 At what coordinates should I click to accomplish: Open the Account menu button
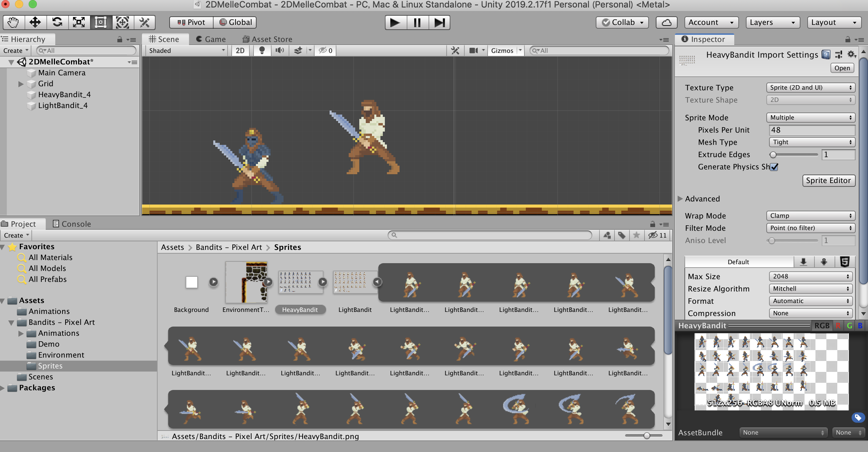(x=711, y=22)
